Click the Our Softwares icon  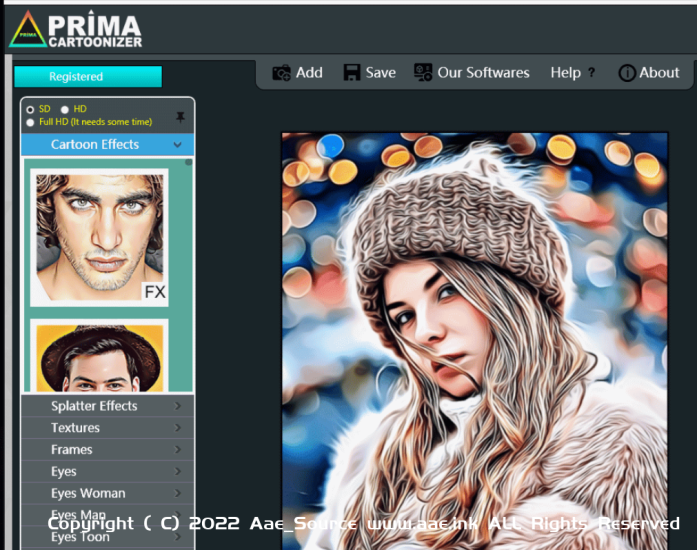[423, 73]
